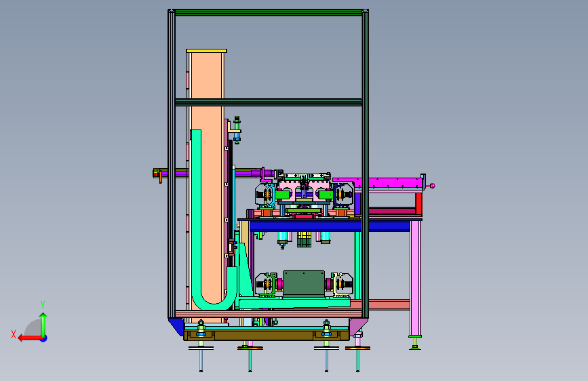The width and height of the screenshot is (588, 381).
Task: Select the pink support leg on far right
Action: 415,278
